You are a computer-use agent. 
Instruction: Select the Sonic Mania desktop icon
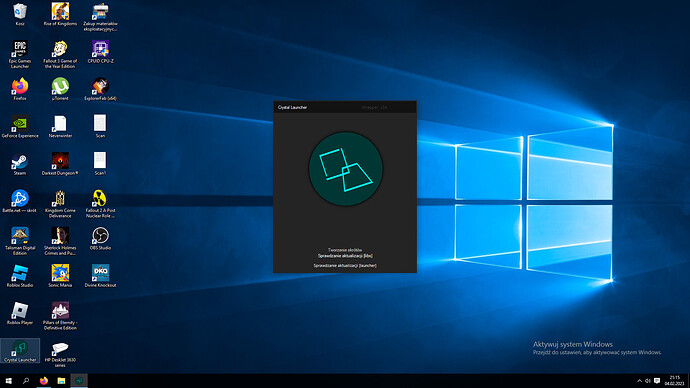point(60,276)
